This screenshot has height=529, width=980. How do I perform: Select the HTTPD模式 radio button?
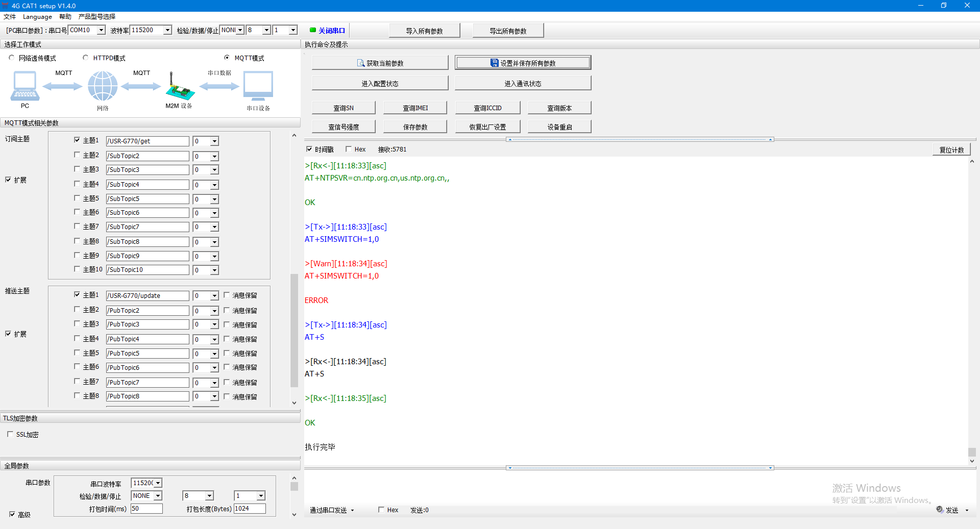(x=86, y=58)
